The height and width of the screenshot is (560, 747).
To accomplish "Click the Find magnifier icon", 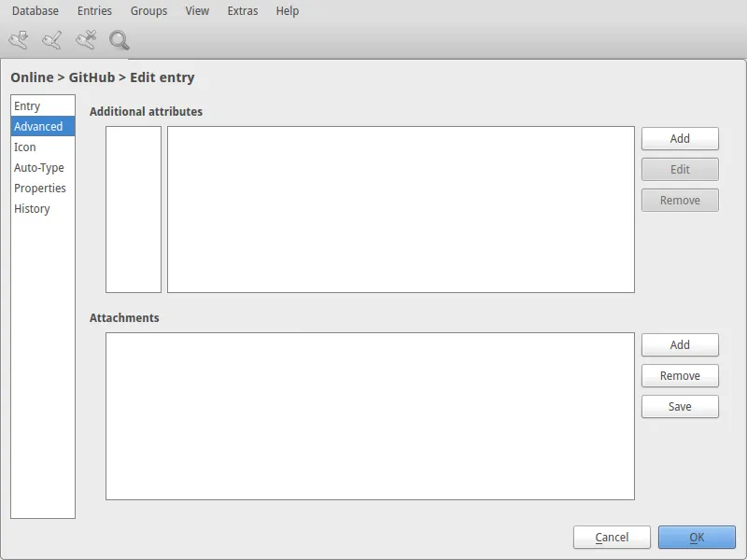I will click(120, 40).
